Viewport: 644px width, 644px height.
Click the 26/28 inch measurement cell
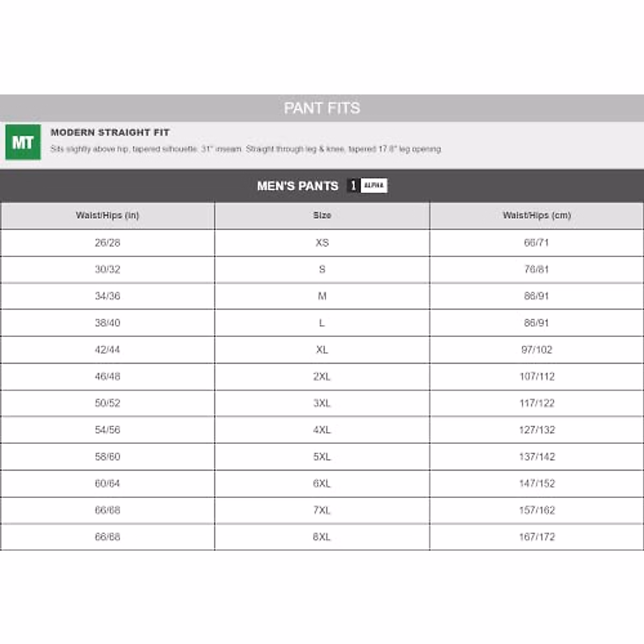click(107, 243)
